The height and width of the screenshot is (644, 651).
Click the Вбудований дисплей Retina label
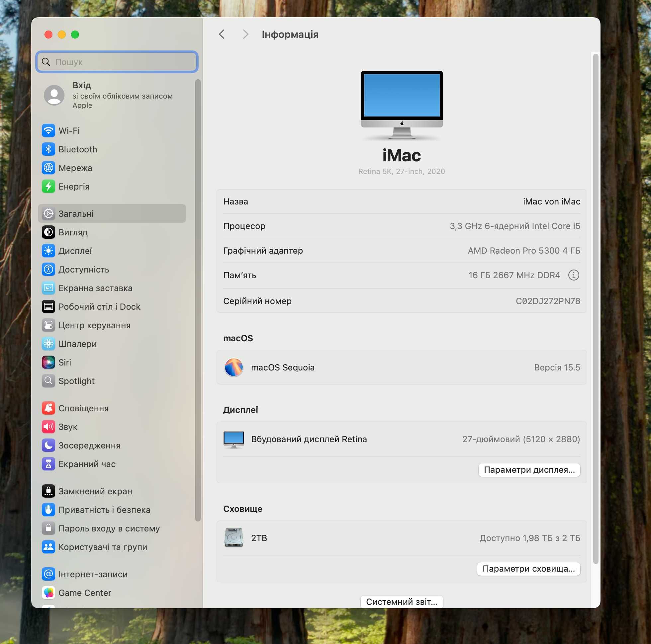[309, 439]
